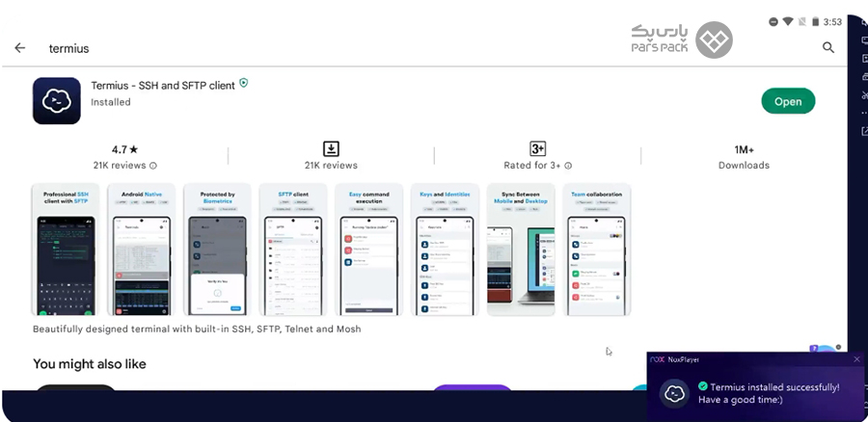Open the Keys and Identities screenshot
This screenshot has height=422, width=868.
445,250
